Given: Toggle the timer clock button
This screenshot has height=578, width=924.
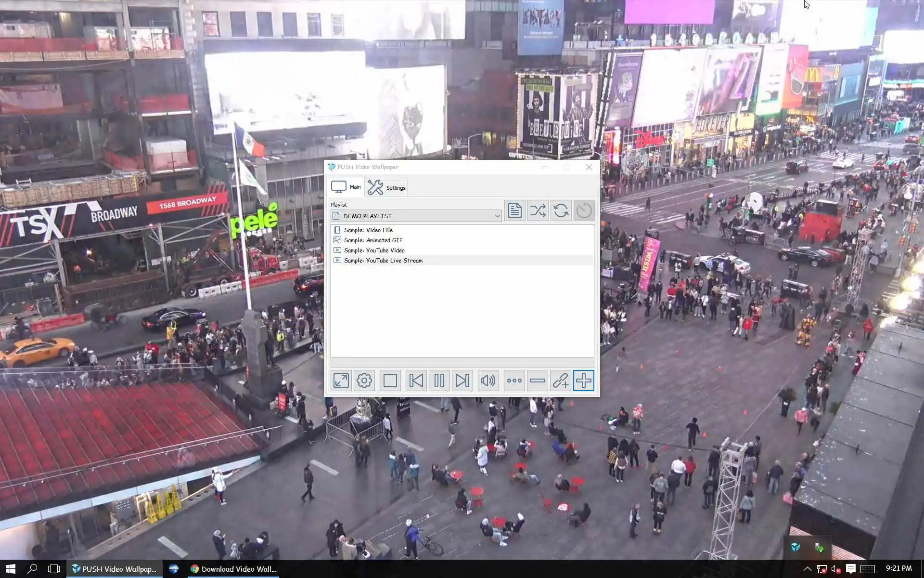Looking at the screenshot, I should point(584,210).
